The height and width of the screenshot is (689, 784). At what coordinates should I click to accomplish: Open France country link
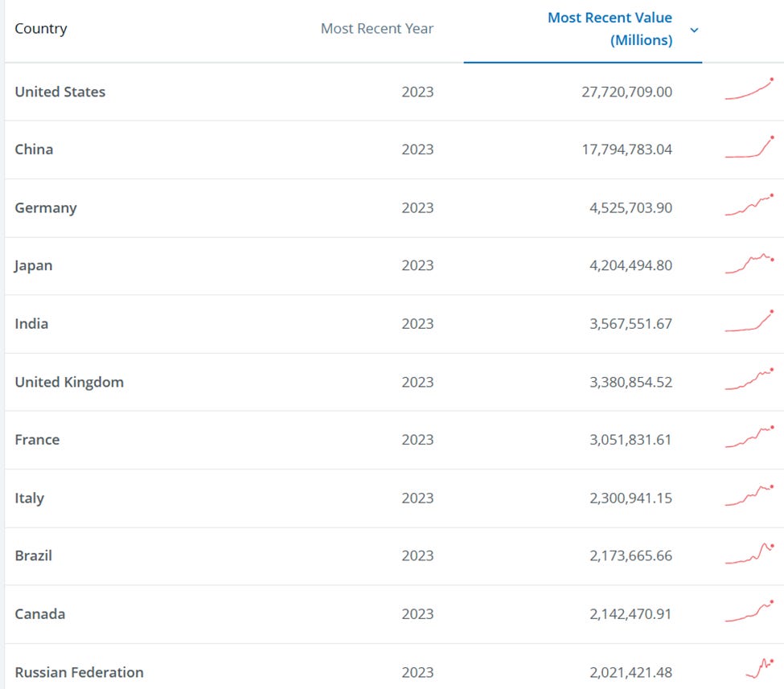click(38, 440)
